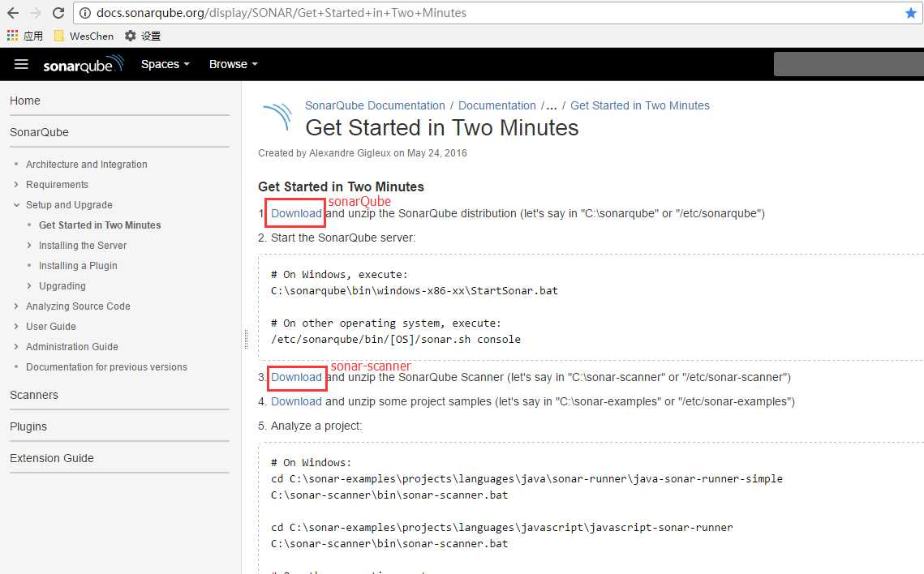Select Get Started in Two Minutes in sidebar

pyautogui.click(x=100, y=225)
